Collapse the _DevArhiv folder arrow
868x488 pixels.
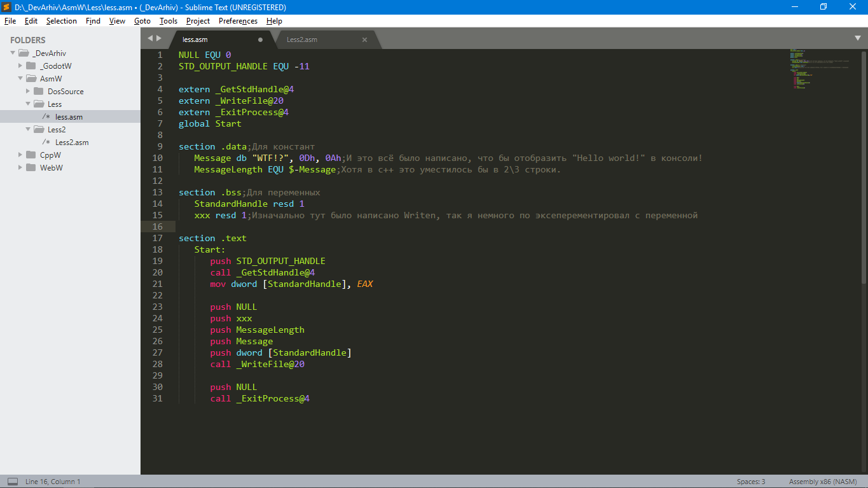coord(13,53)
